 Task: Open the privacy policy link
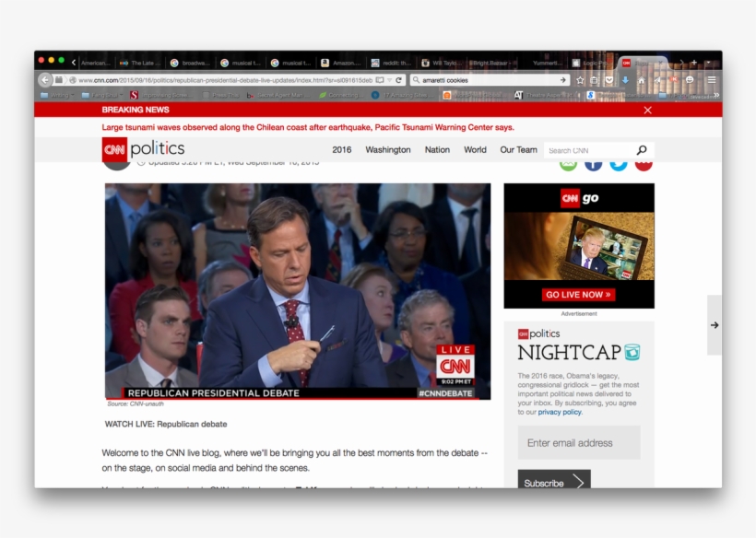(561, 412)
